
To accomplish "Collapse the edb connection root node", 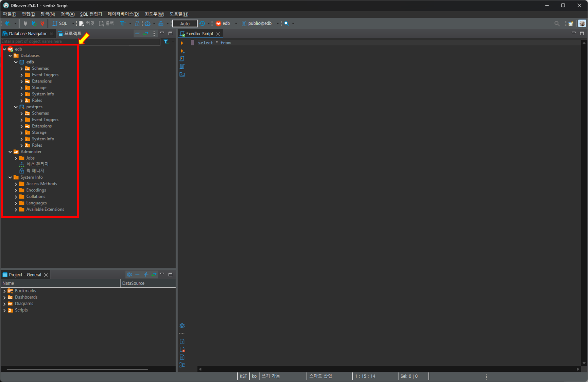I will click(x=4, y=49).
